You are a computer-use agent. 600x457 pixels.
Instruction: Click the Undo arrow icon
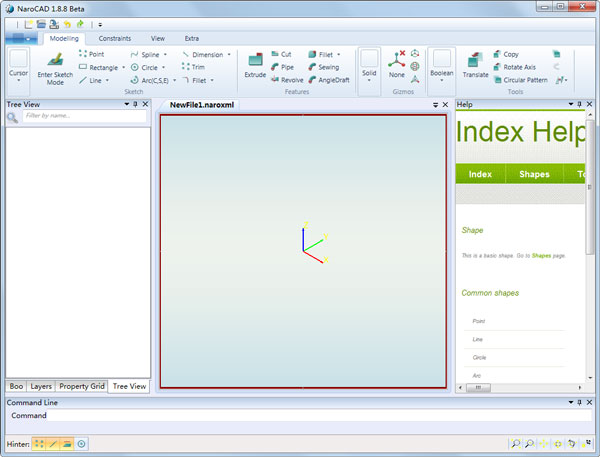tap(67, 24)
